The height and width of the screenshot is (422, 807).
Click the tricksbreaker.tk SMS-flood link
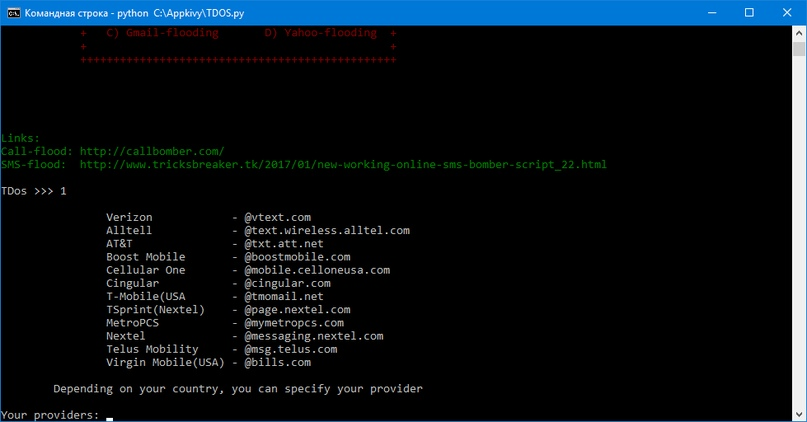[343, 165]
